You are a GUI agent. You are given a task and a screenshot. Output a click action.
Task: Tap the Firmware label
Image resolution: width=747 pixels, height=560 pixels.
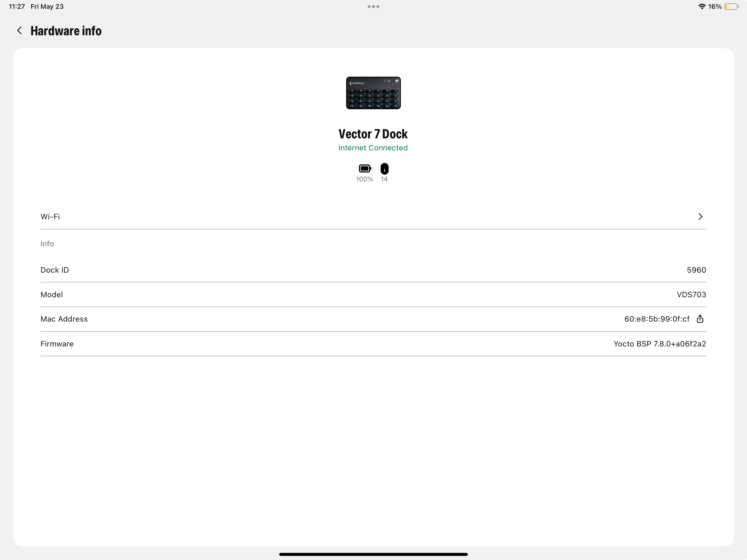pos(57,344)
